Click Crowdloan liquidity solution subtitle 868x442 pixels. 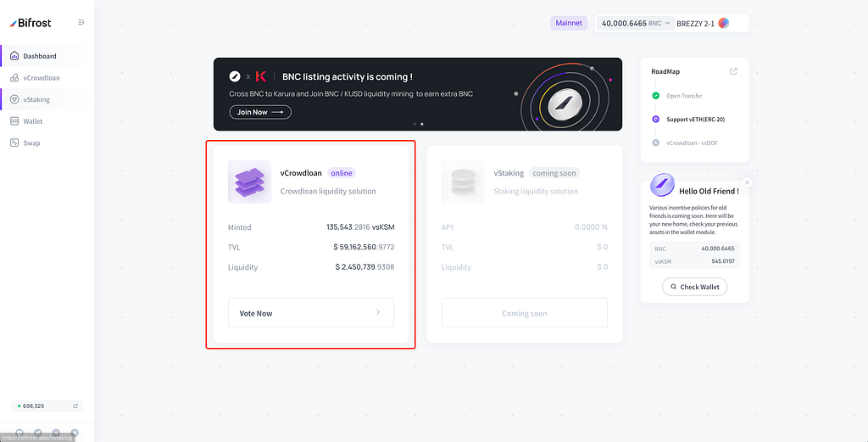tap(328, 191)
